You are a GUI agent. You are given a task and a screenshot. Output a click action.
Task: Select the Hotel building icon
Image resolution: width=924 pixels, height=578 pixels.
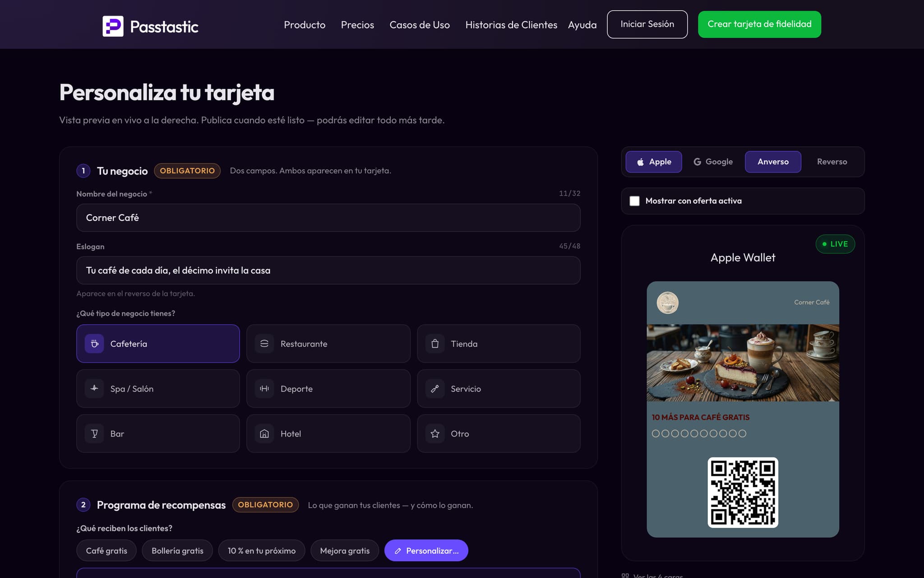click(x=264, y=433)
